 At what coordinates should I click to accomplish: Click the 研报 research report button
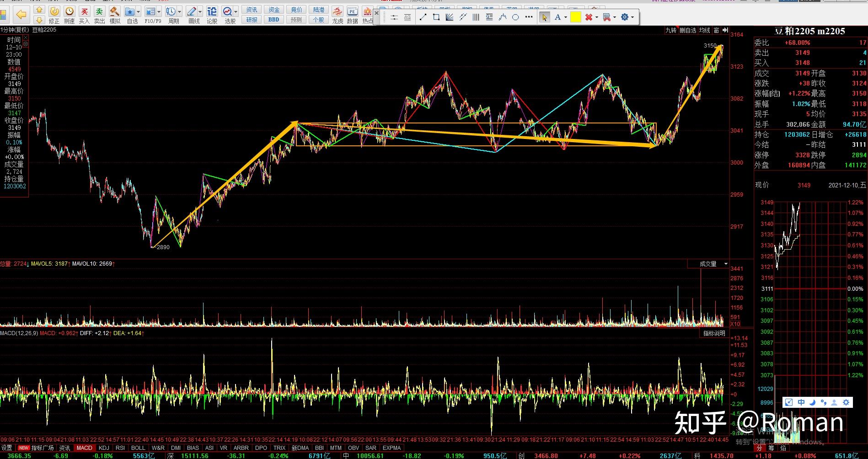coord(252,20)
